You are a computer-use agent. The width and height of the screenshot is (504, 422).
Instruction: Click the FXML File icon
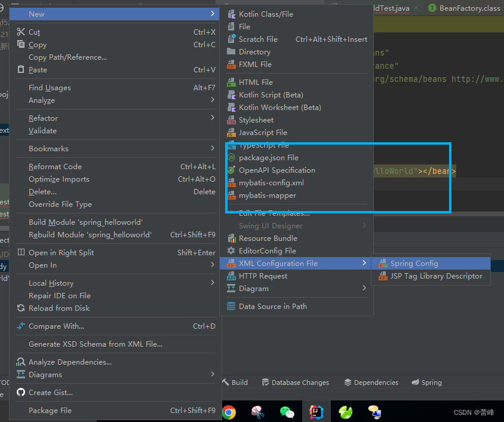(x=231, y=65)
